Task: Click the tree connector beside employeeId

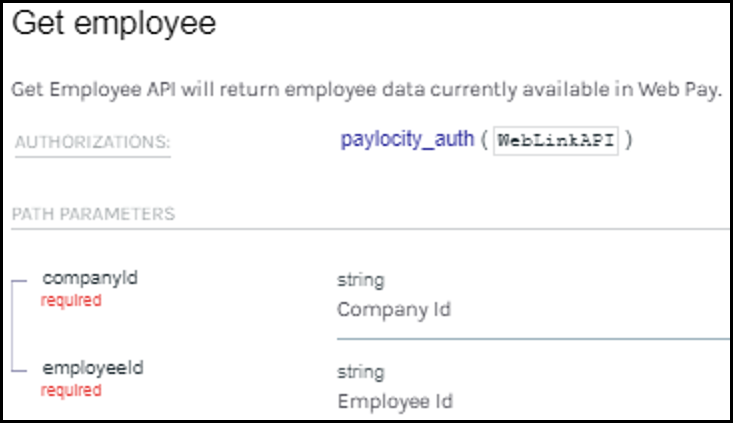Action: (x=19, y=371)
